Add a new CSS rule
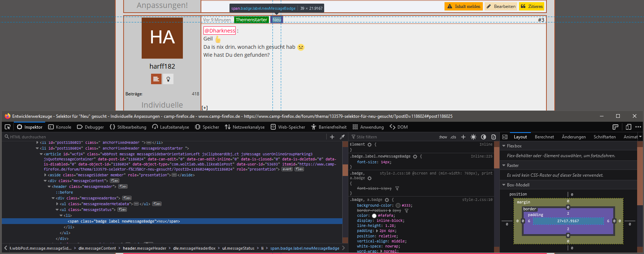The image size is (644, 254). pos(463,137)
